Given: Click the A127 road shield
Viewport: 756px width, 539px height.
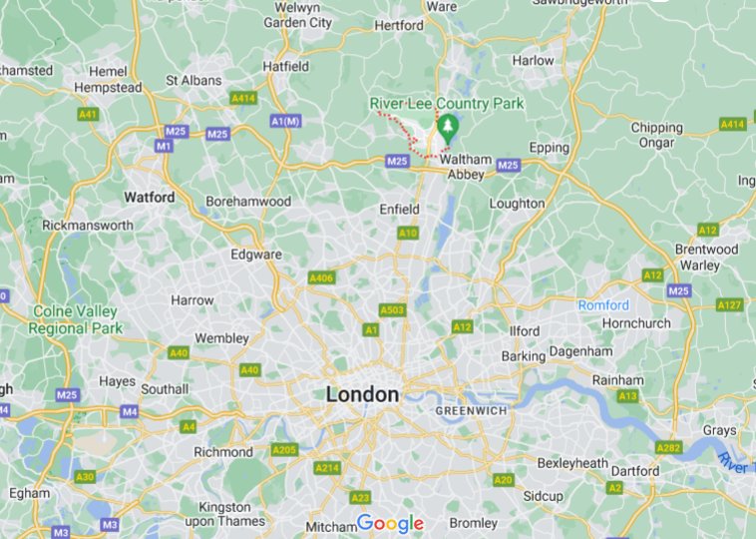Looking at the screenshot, I should click(729, 305).
